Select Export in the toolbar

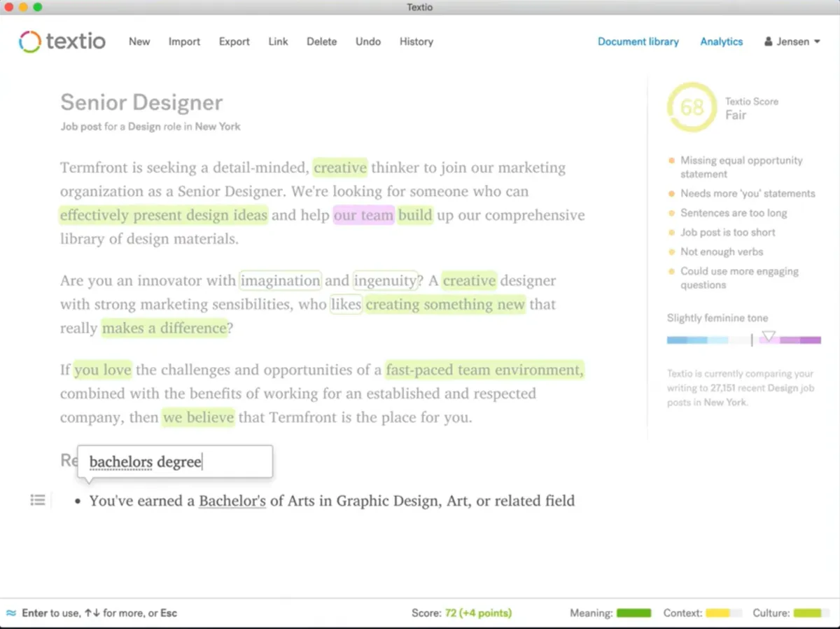234,41
